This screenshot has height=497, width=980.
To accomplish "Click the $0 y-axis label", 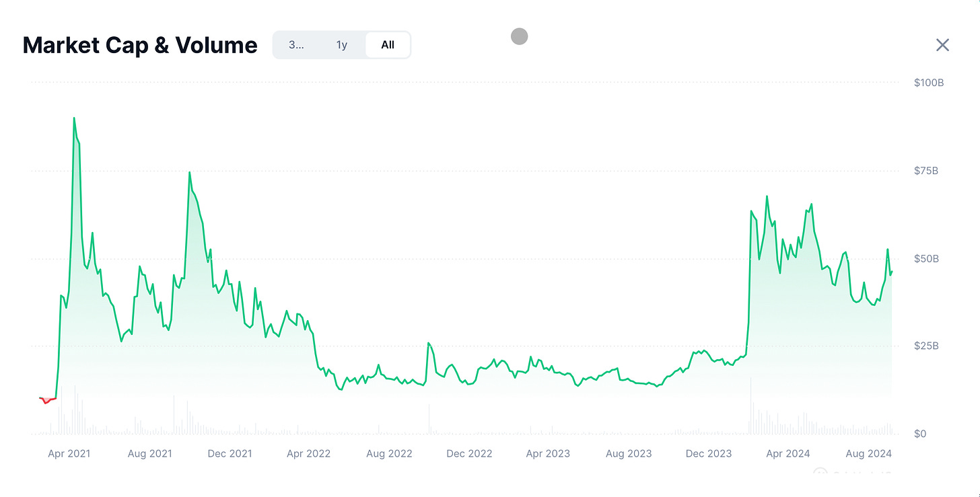I will [x=919, y=434].
